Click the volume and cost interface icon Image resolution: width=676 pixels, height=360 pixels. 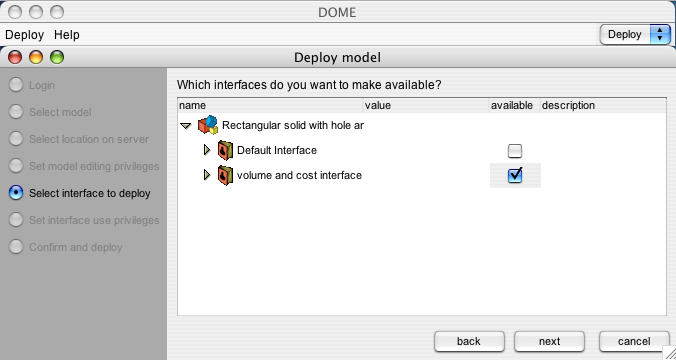point(225,175)
